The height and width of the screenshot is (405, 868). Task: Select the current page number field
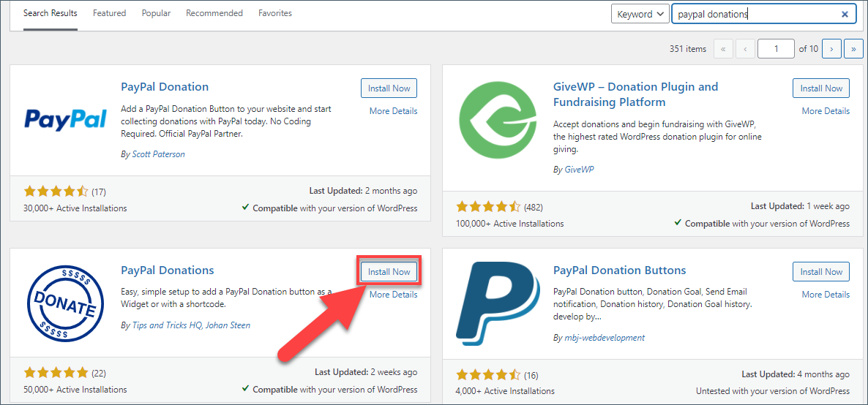tap(776, 49)
